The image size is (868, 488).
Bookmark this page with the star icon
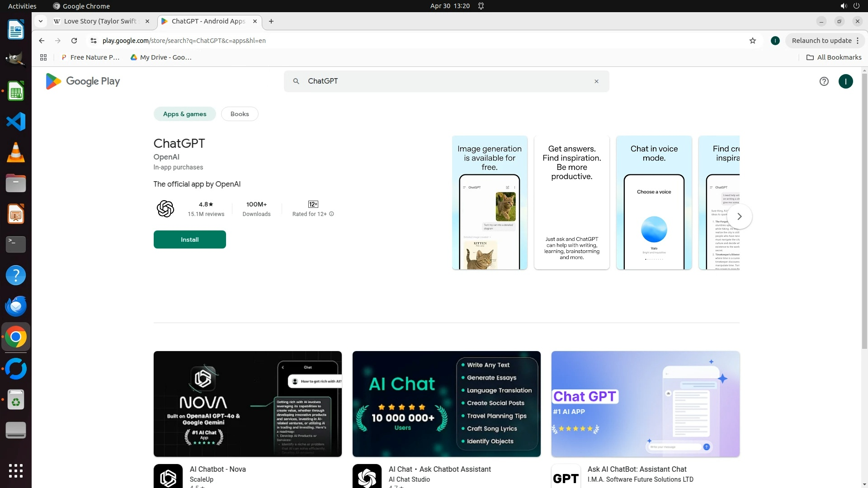pyautogui.click(x=753, y=41)
